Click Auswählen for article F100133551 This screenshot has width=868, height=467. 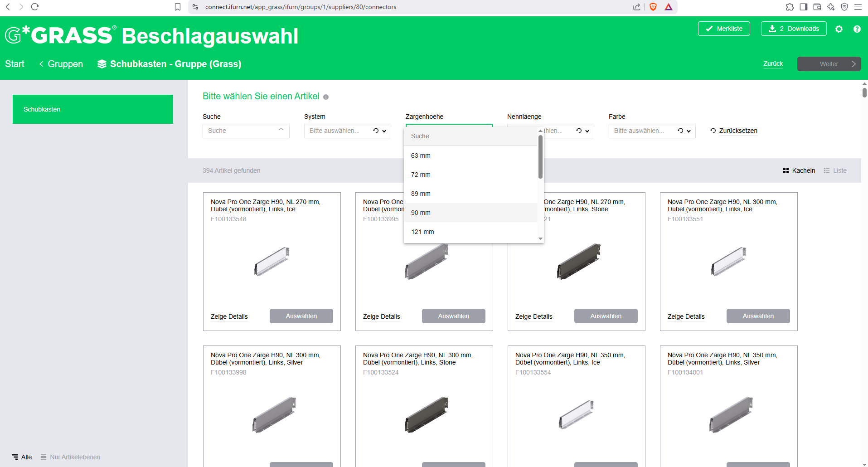(x=758, y=316)
